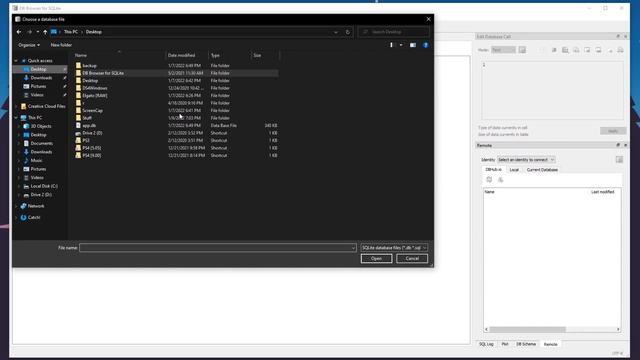Select Downloads under Quick access
The height and width of the screenshot is (360, 640).
[x=41, y=78]
